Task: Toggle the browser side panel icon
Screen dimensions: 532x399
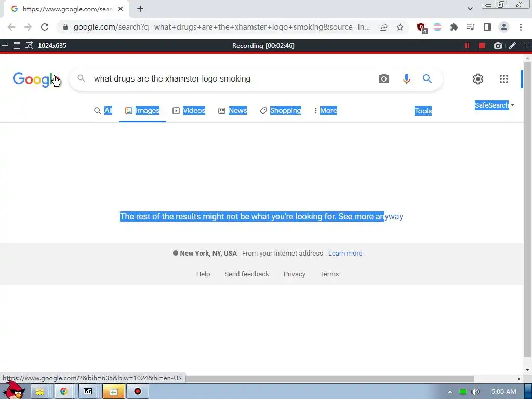Action: coord(487,27)
